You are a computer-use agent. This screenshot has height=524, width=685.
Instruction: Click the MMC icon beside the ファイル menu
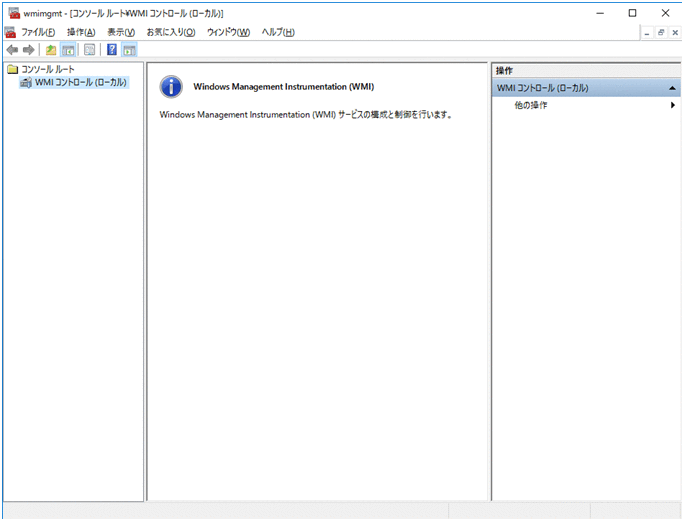tap(10, 32)
